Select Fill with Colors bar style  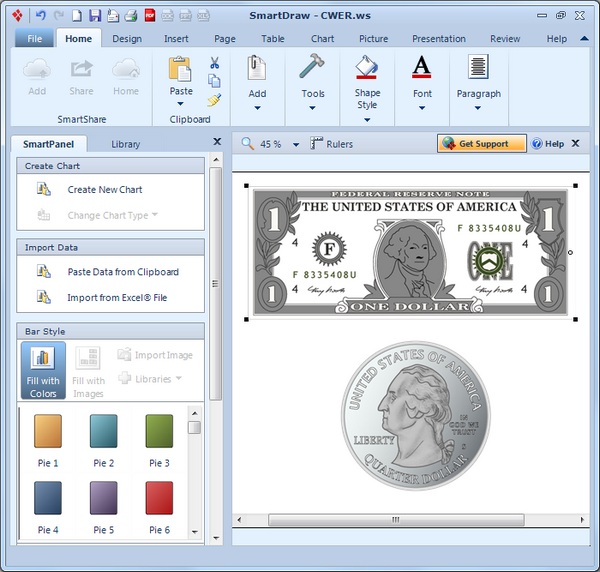(43, 370)
